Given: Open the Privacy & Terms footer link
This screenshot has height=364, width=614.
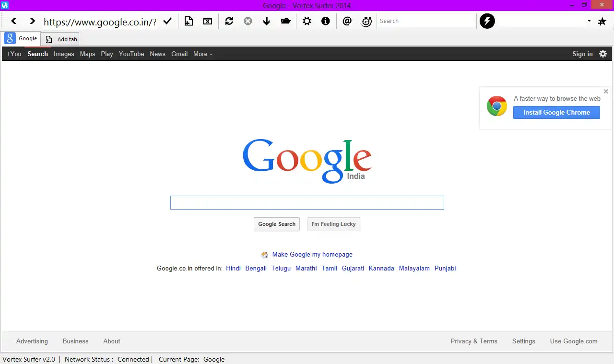Looking at the screenshot, I should tap(474, 341).
